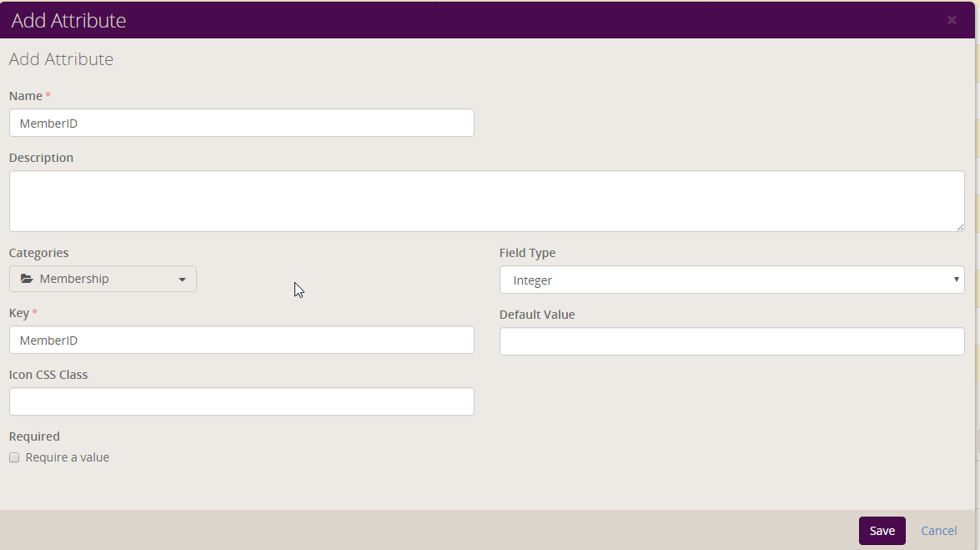Click the Name field label
Screen dimensions: 980x550
[26, 96]
